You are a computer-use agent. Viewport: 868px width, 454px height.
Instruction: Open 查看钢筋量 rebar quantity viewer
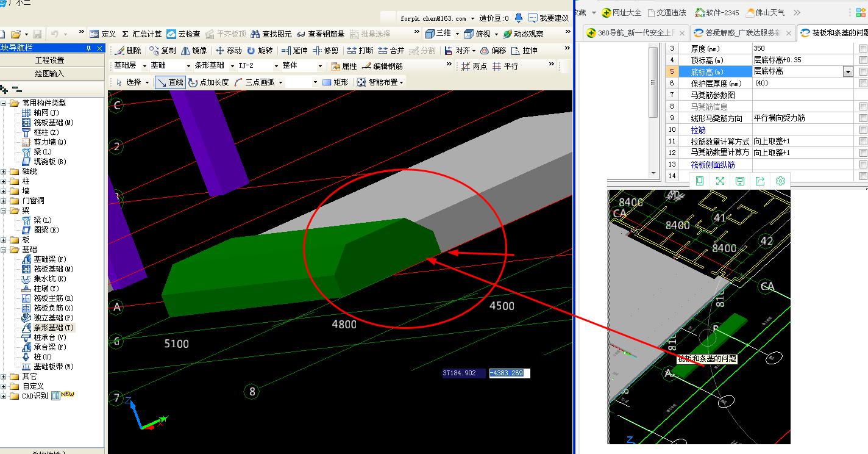pos(321,34)
